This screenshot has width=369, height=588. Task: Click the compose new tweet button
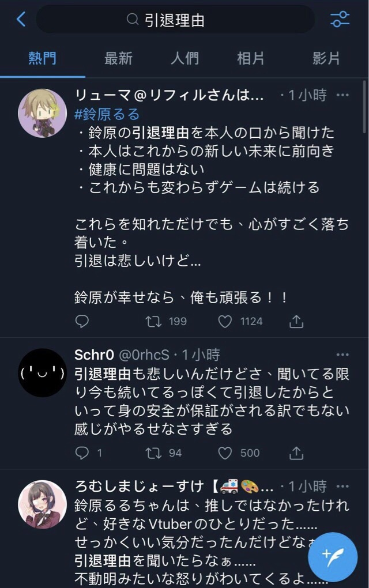pyautogui.click(x=333, y=556)
